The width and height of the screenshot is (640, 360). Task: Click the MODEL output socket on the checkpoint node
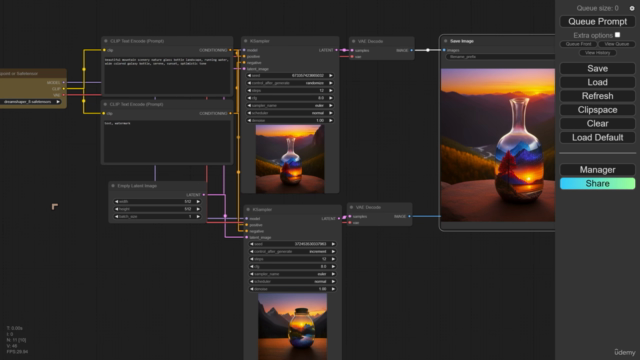(x=64, y=82)
